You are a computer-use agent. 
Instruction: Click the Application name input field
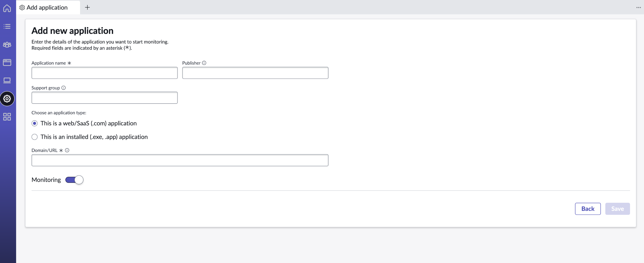[x=105, y=73]
